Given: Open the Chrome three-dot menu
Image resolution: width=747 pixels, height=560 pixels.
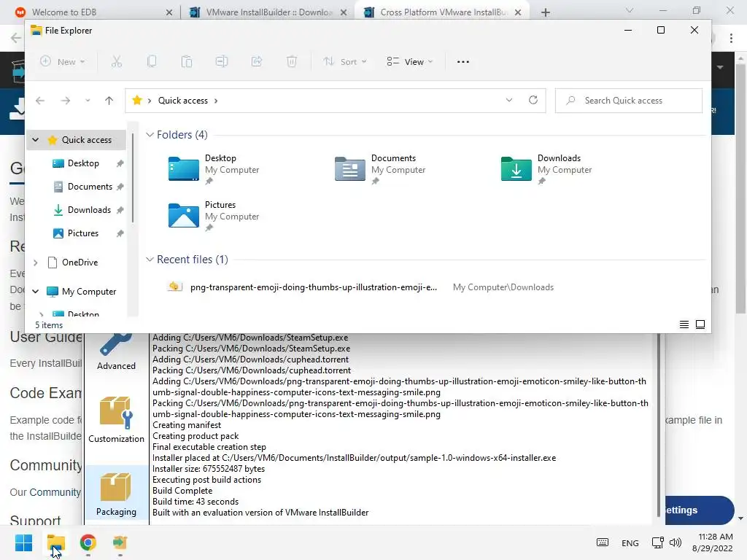Looking at the screenshot, I should click(731, 38).
